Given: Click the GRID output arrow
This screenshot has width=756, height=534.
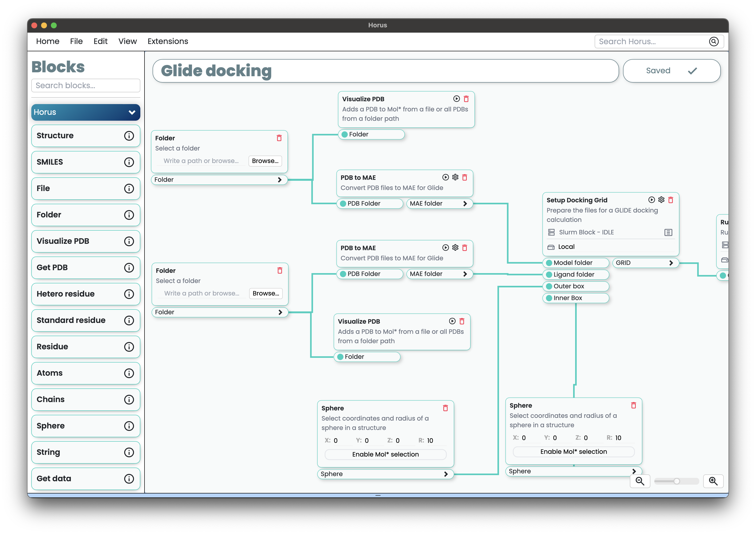Looking at the screenshot, I should [671, 263].
